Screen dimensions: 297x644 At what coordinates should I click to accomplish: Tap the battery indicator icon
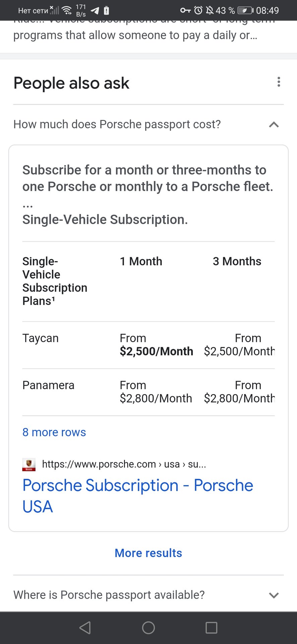pyautogui.click(x=245, y=11)
